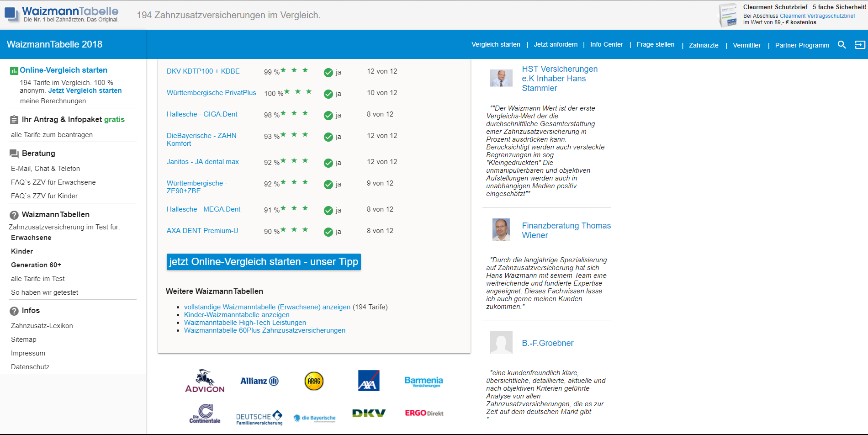
Task: Open Janitos - JA dental max tariff
Action: tap(202, 162)
